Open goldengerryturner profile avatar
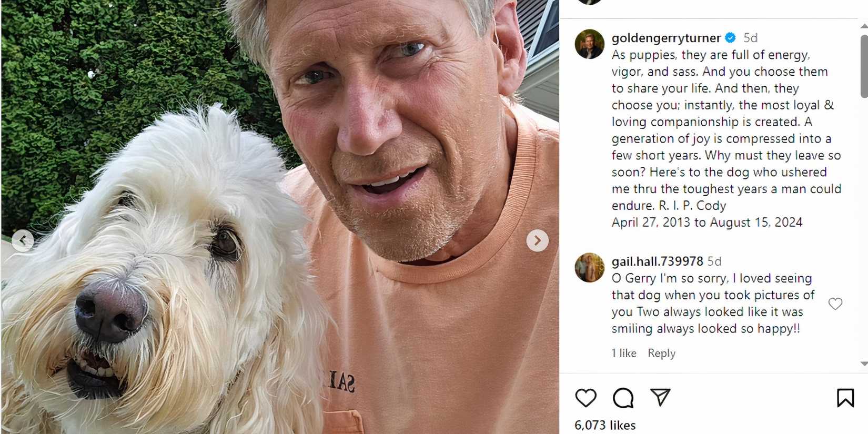 click(x=589, y=44)
